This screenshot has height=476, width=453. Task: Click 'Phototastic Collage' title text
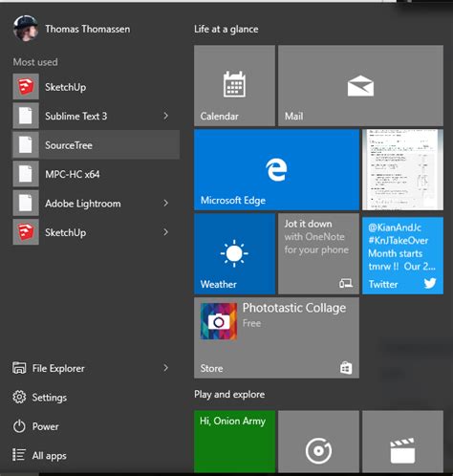coord(294,308)
